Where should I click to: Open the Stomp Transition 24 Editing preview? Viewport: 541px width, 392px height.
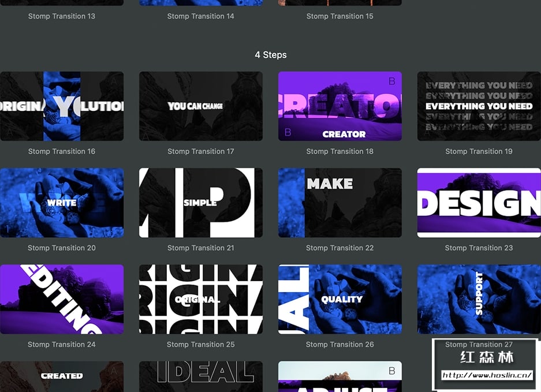[x=62, y=300]
